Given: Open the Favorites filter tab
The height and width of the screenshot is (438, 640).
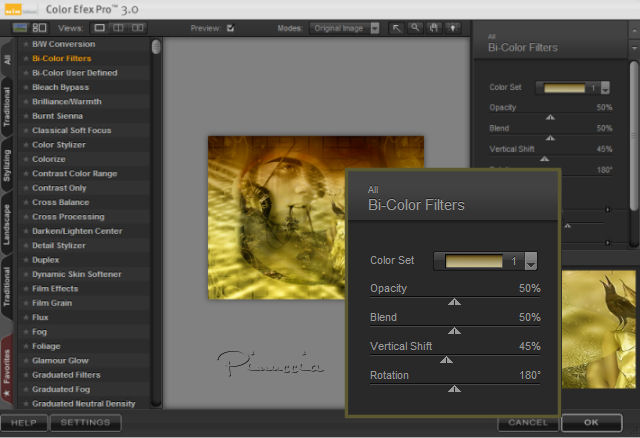Looking at the screenshot, I should pos(8,364).
